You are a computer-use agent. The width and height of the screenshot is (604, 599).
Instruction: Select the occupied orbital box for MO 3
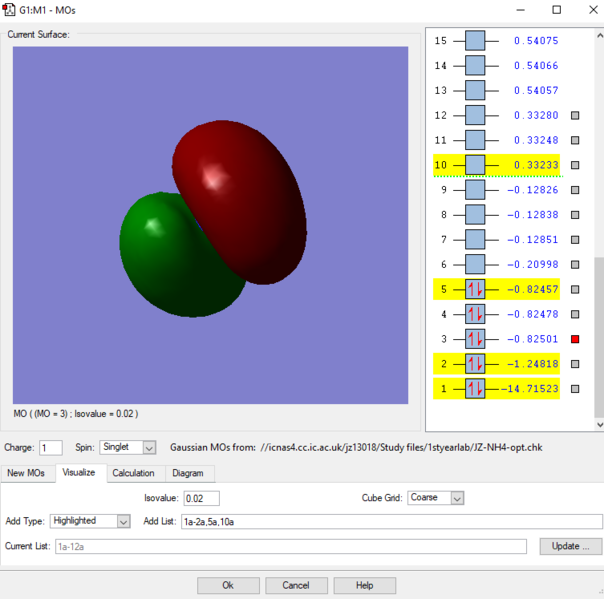tap(475, 339)
